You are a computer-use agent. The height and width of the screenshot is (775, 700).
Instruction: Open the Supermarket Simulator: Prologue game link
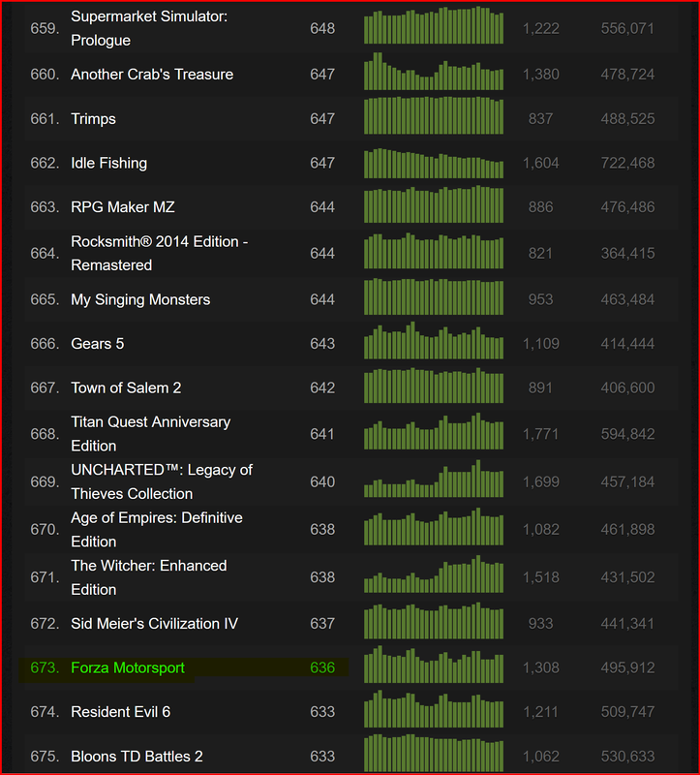tap(149, 28)
